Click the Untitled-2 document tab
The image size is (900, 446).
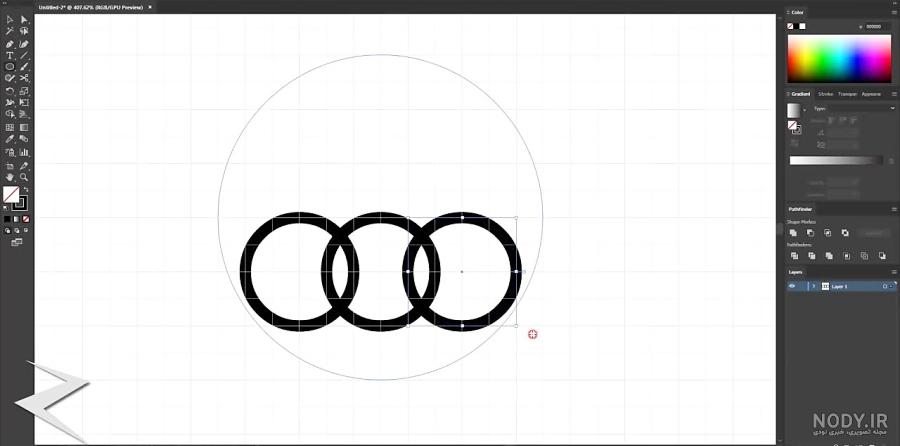(91, 7)
